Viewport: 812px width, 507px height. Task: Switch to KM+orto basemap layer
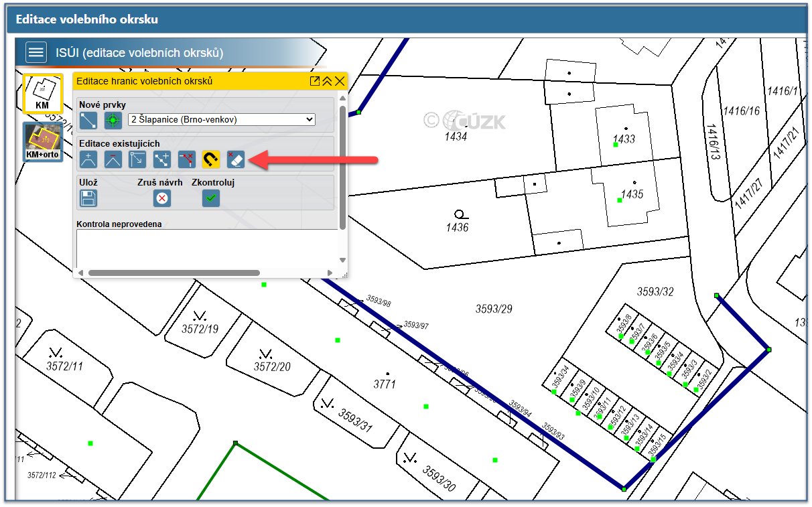pyautogui.click(x=42, y=141)
